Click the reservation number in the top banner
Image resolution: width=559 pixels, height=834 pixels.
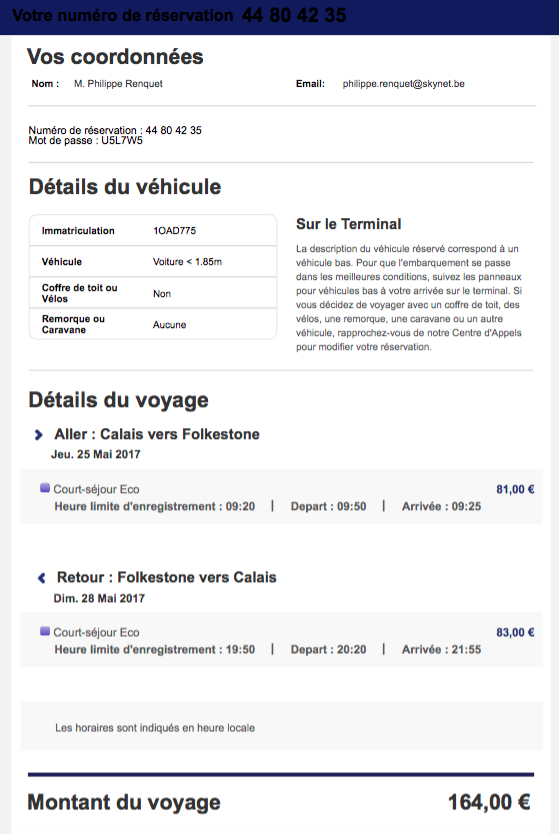point(294,15)
